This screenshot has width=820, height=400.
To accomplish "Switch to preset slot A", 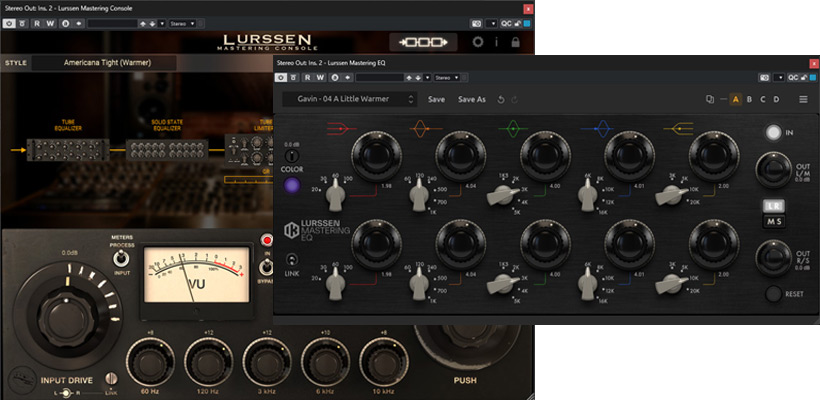I will pyautogui.click(x=736, y=99).
